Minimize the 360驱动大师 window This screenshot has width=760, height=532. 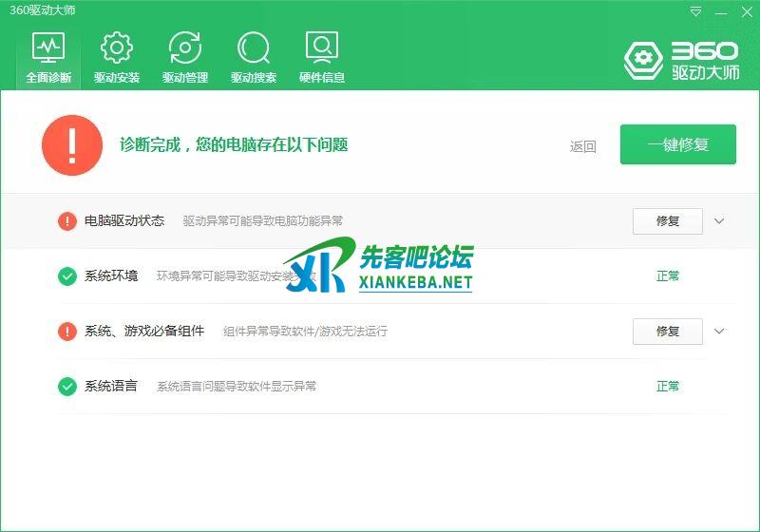pos(721,11)
